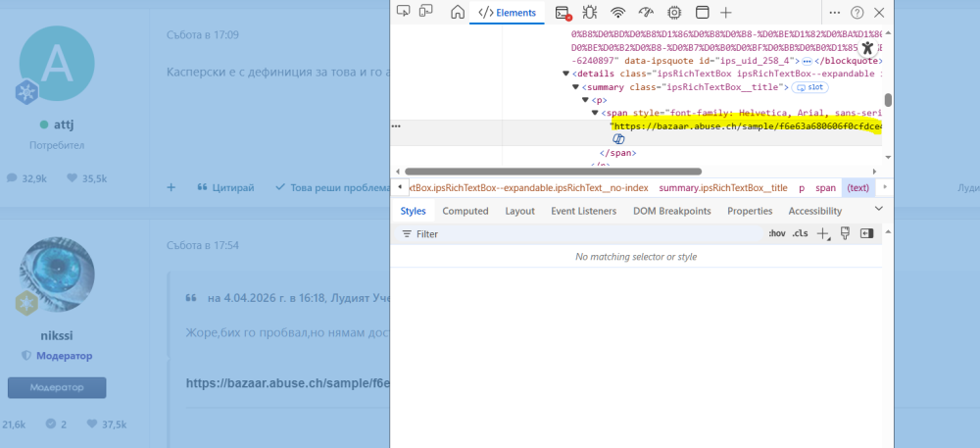Open the Memory chip icon tool
The height and width of the screenshot is (448, 980).
(x=674, y=12)
